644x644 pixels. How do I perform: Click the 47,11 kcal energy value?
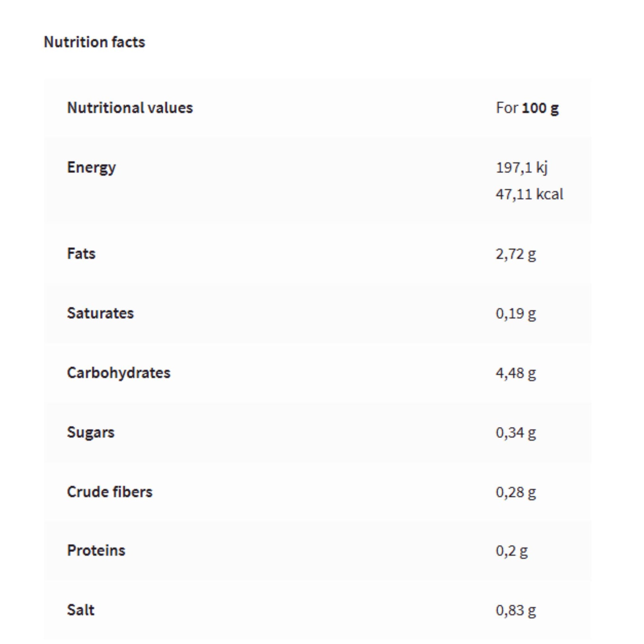click(x=529, y=194)
